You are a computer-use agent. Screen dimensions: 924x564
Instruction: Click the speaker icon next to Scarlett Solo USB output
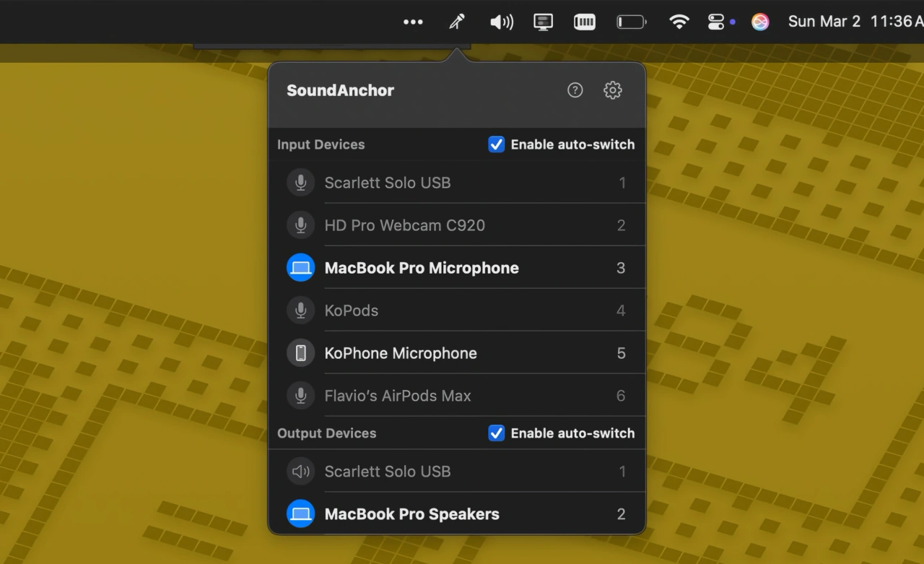pos(300,471)
